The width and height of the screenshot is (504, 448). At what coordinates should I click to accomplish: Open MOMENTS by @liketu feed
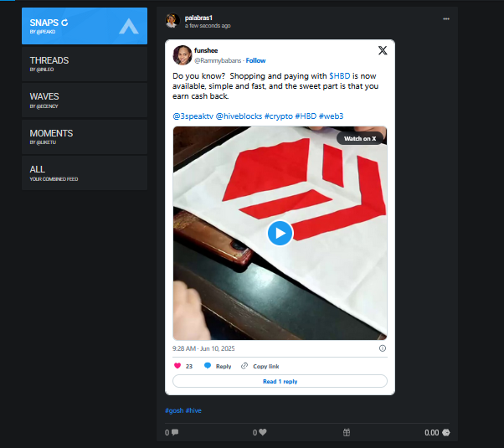(85, 137)
